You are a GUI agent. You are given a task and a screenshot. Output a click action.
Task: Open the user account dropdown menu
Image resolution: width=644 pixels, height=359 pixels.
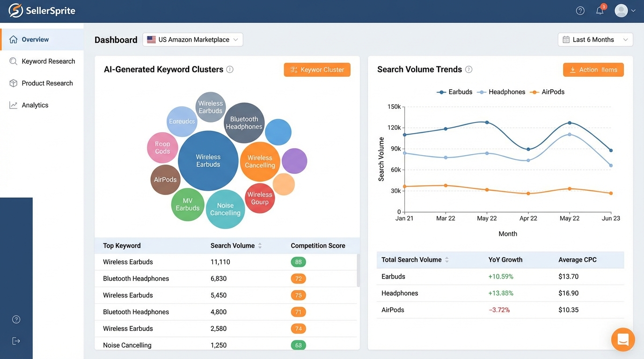pyautogui.click(x=625, y=10)
